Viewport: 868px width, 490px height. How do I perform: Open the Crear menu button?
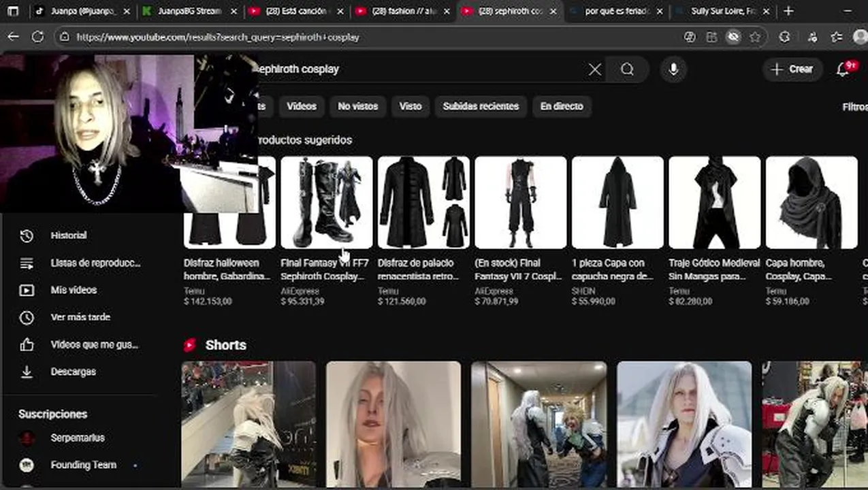point(792,69)
